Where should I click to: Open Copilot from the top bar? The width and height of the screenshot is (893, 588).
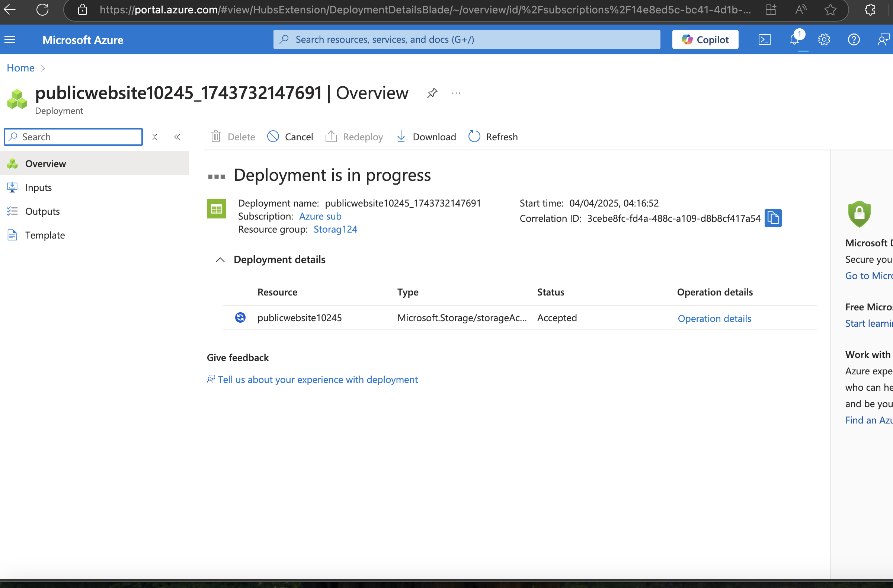[x=705, y=39]
